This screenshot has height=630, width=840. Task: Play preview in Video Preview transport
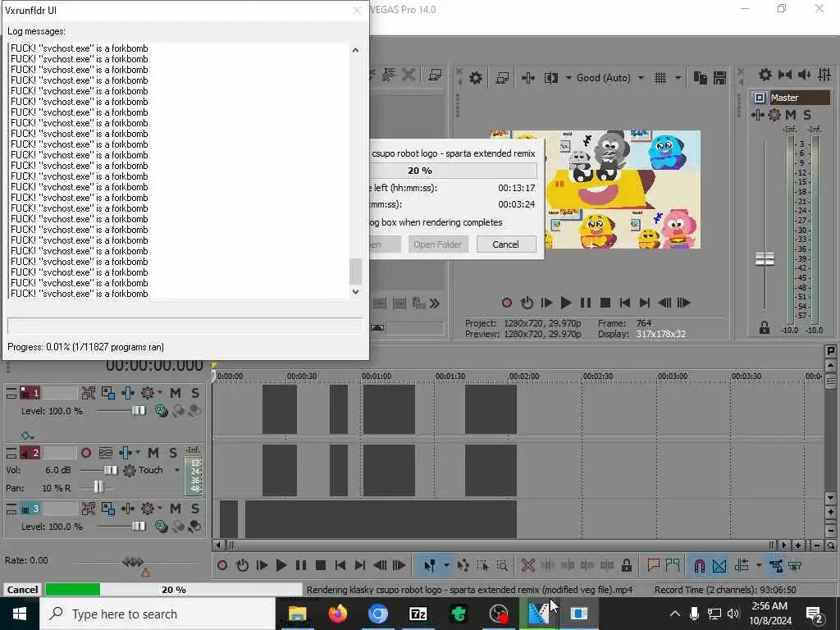tap(566, 303)
